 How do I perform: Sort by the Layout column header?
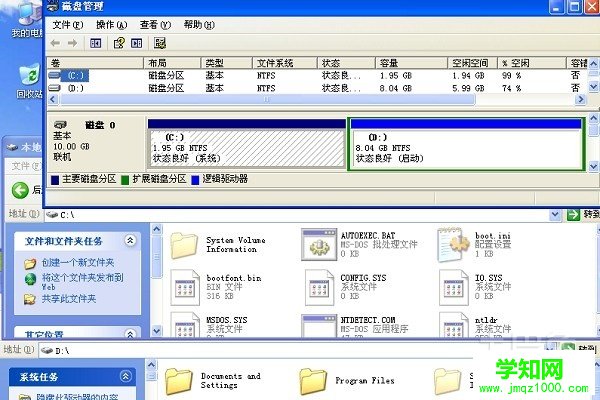point(172,63)
